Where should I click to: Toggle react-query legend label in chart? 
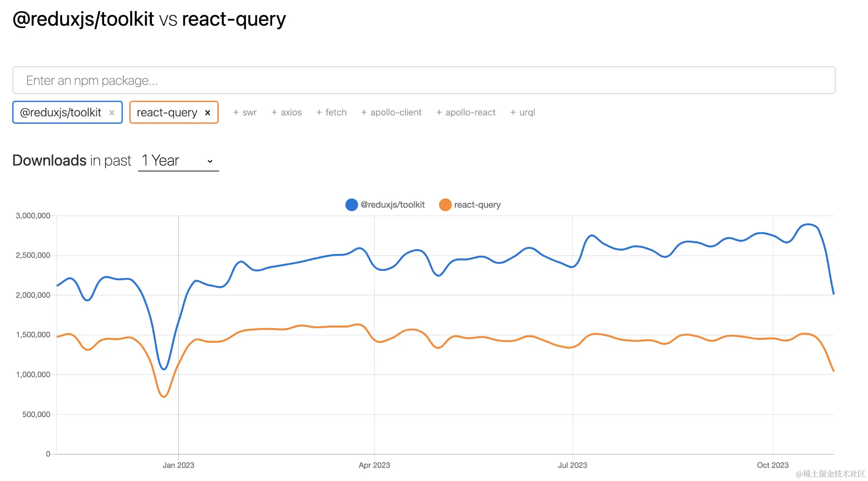point(477,204)
